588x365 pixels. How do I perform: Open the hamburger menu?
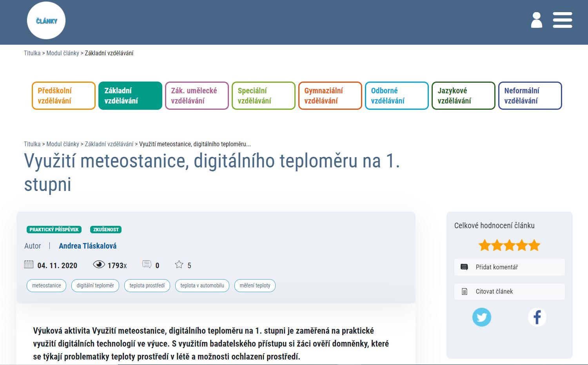pos(563,20)
